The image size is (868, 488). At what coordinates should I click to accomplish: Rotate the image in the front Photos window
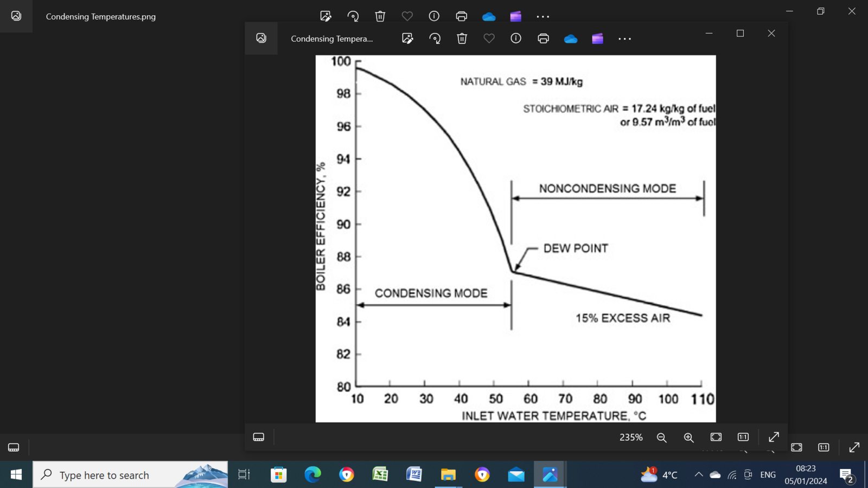coord(435,38)
